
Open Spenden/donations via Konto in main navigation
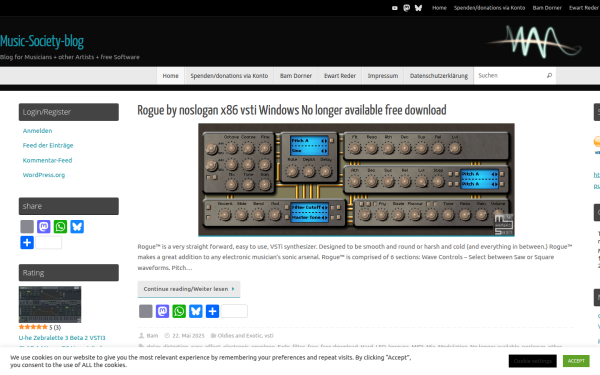coord(229,76)
